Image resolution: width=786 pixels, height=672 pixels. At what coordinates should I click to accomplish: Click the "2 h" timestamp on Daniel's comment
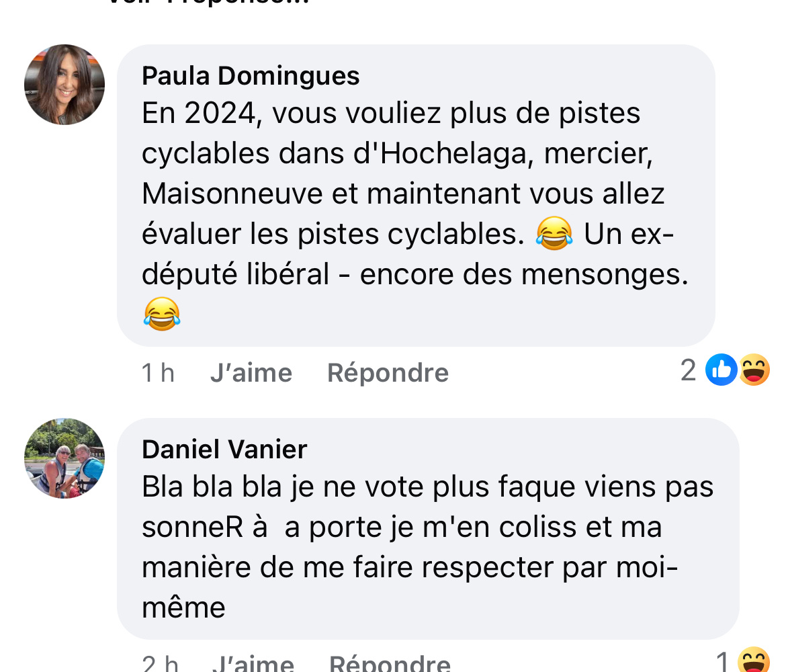point(160,663)
